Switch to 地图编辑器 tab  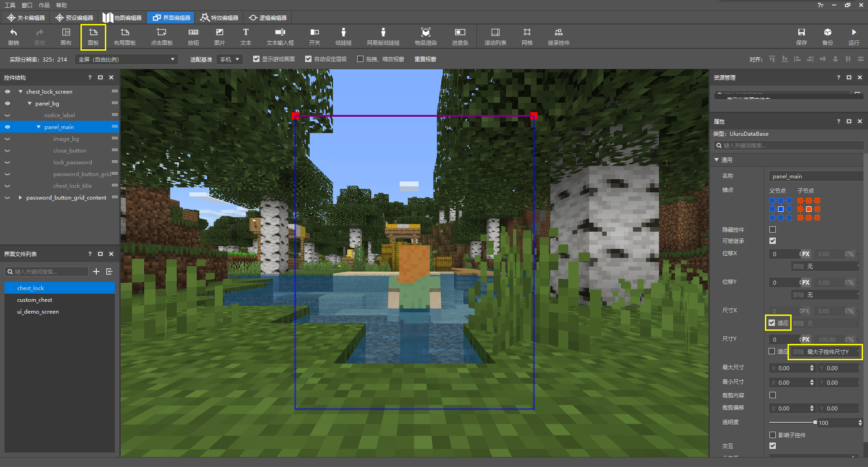pos(122,18)
